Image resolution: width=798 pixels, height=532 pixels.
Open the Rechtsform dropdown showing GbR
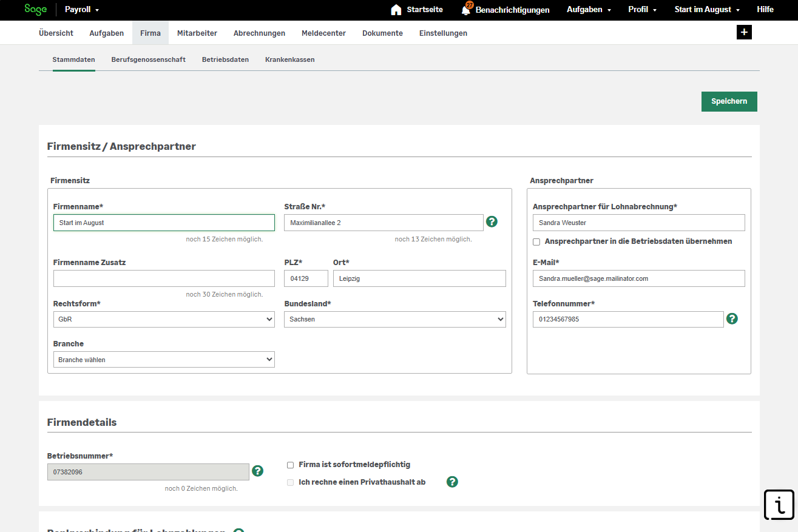point(164,319)
